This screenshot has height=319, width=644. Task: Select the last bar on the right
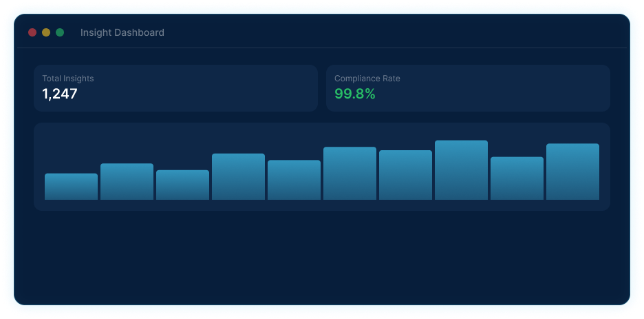pos(572,172)
